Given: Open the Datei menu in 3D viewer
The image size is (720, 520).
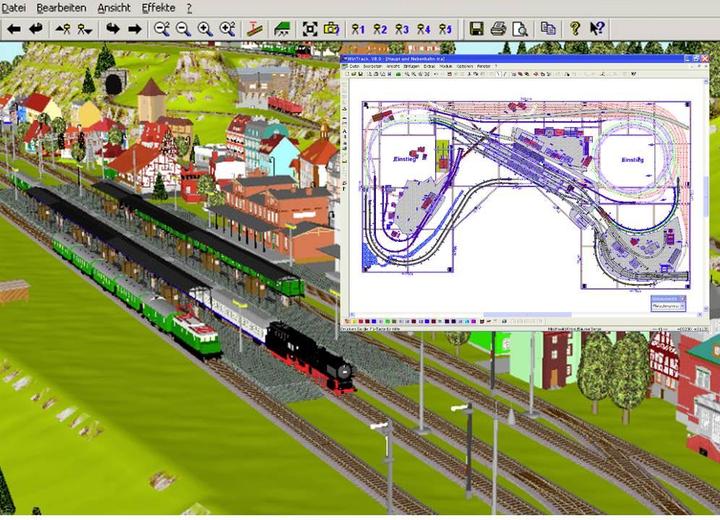Looking at the screenshot, I should 13,8.
